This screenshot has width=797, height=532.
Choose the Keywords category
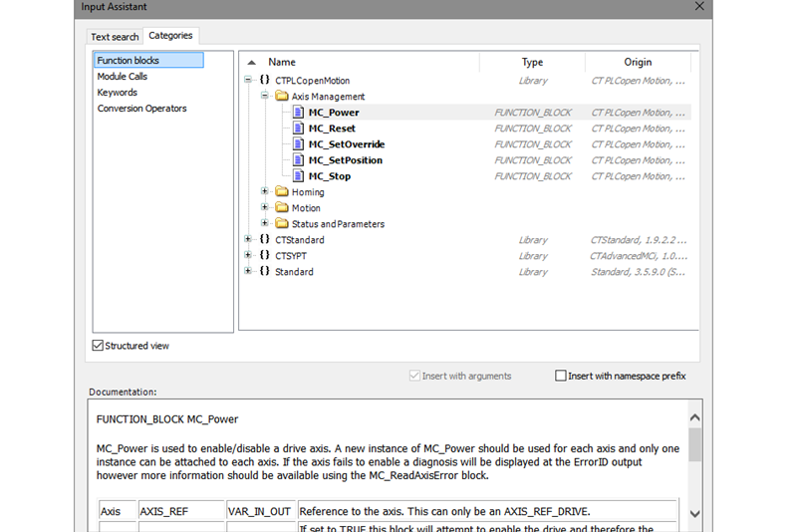pyautogui.click(x=117, y=93)
